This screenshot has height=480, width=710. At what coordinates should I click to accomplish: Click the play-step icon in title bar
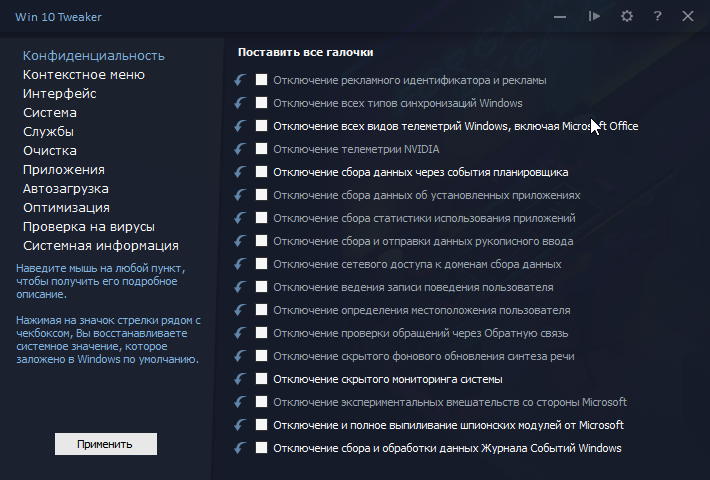click(x=594, y=17)
